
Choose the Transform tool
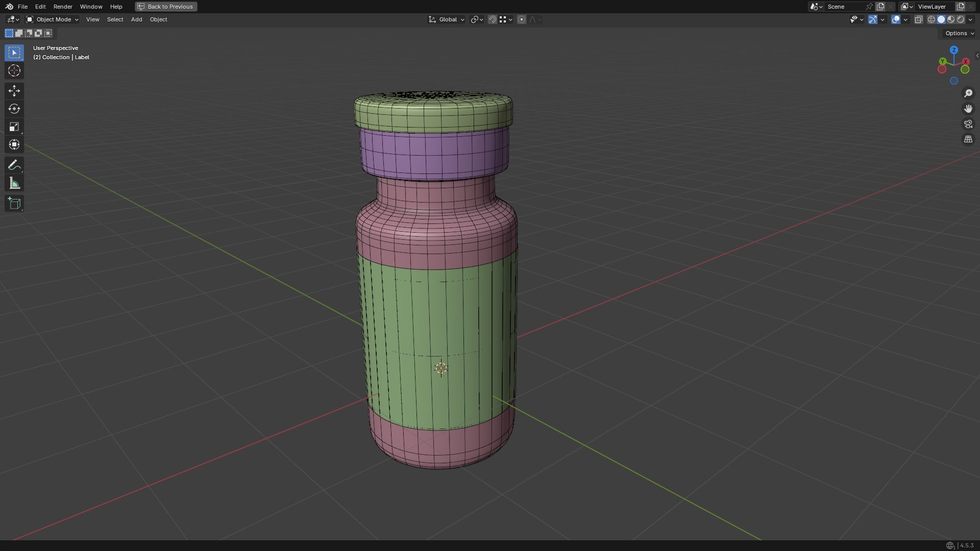pyautogui.click(x=14, y=144)
